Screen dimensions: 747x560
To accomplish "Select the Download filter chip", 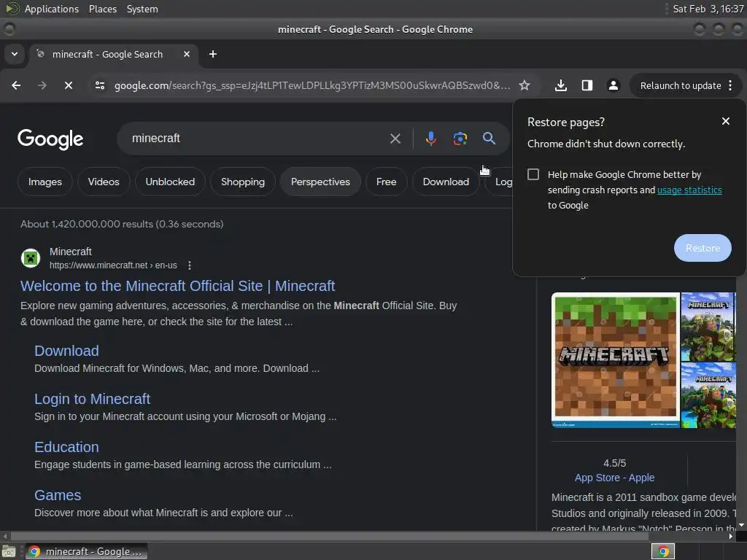I will (446, 182).
